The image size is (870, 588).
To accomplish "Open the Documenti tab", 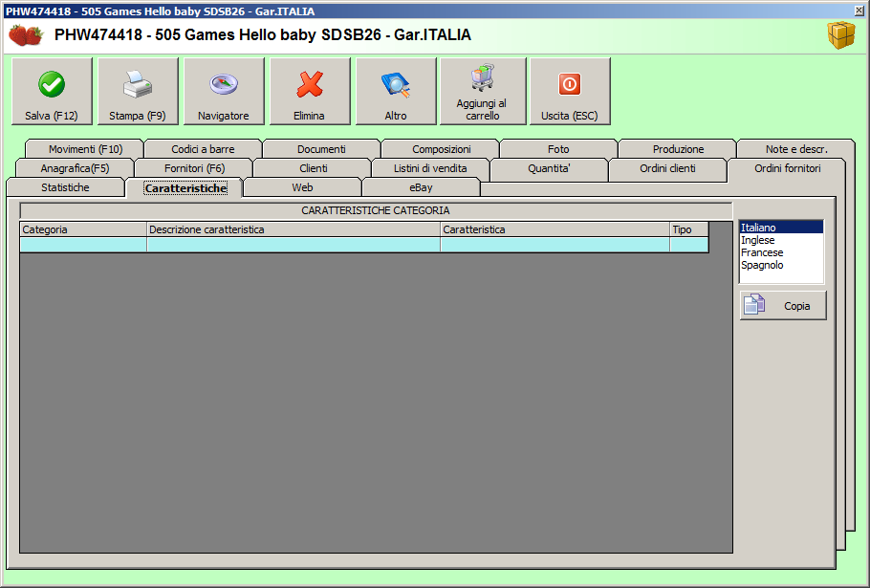I will point(321,148).
